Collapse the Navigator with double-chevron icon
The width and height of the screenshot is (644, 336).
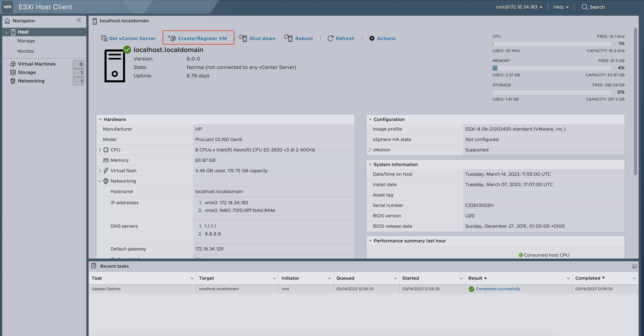click(79, 20)
